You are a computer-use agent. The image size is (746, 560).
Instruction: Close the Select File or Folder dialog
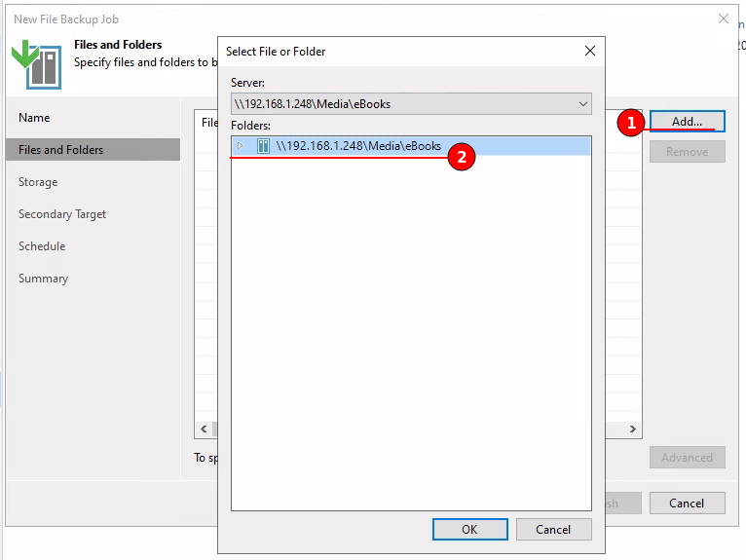[590, 51]
